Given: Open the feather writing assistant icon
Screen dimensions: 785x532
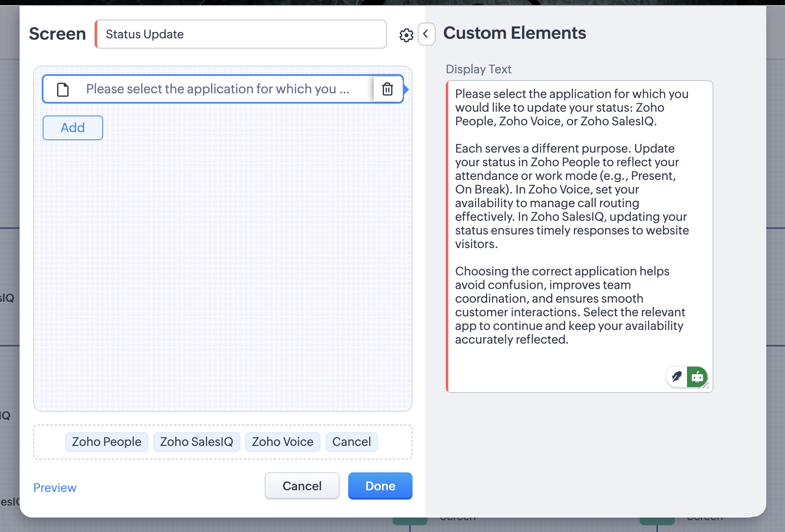Looking at the screenshot, I should pos(677,377).
